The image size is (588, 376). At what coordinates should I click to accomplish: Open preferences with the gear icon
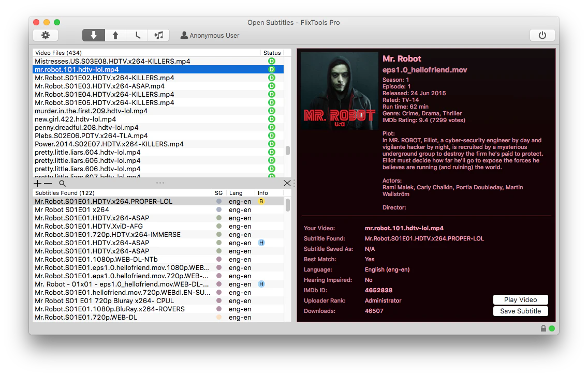(46, 35)
